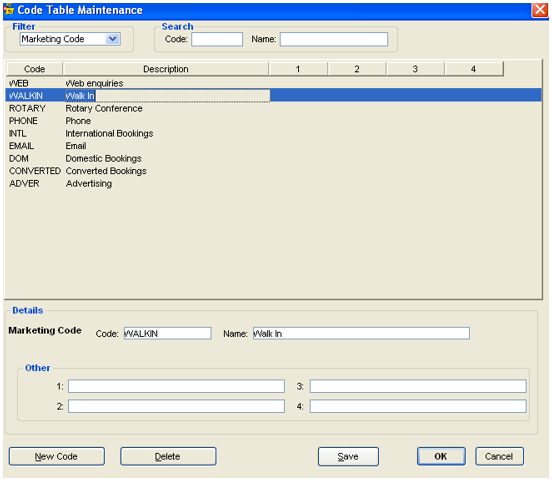Click the Description column header
The width and height of the screenshot is (552, 482).
166,69
